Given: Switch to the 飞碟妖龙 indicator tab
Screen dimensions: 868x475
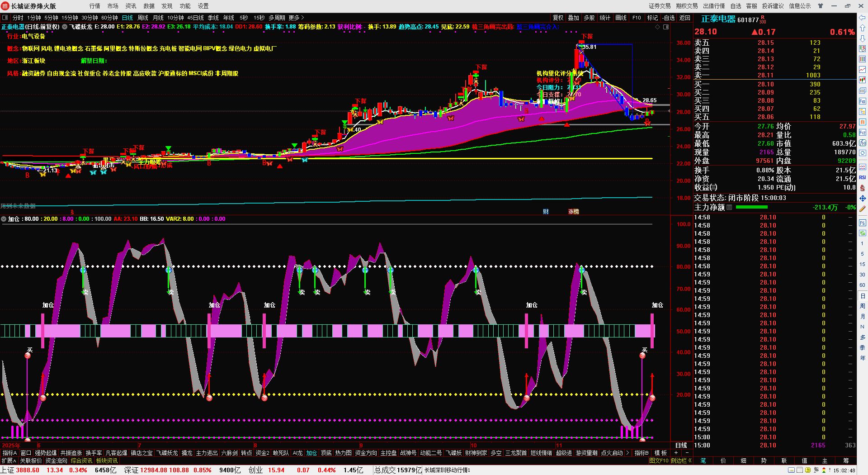Looking at the screenshot, I should pos(167,453).
